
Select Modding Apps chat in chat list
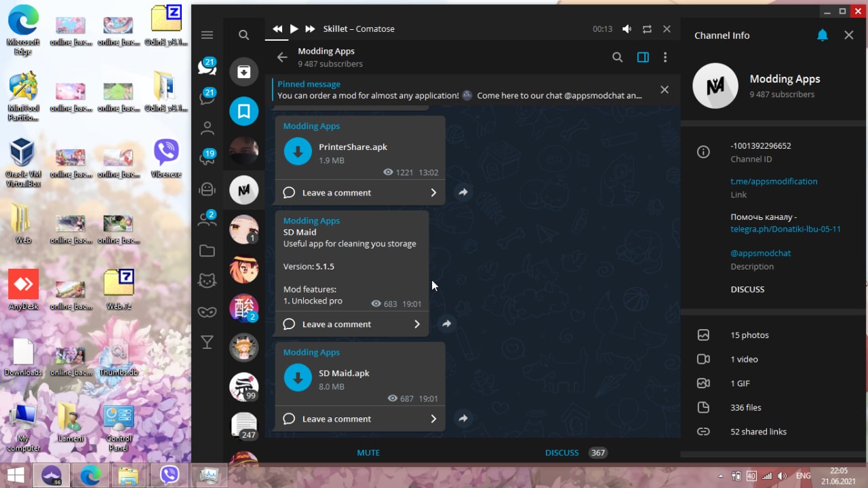coord(243,190)
